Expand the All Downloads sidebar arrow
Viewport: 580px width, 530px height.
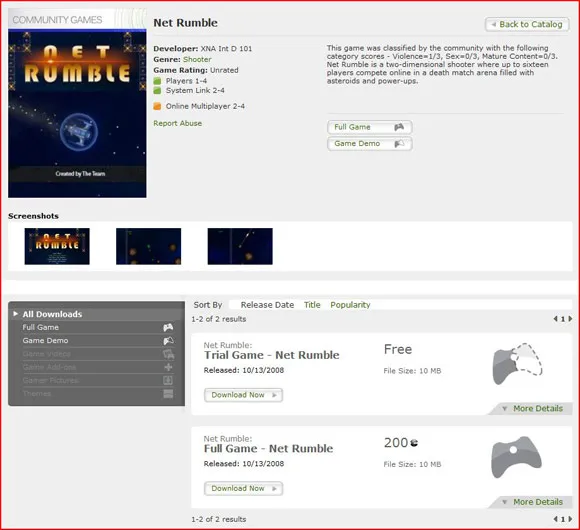(16, 314)
